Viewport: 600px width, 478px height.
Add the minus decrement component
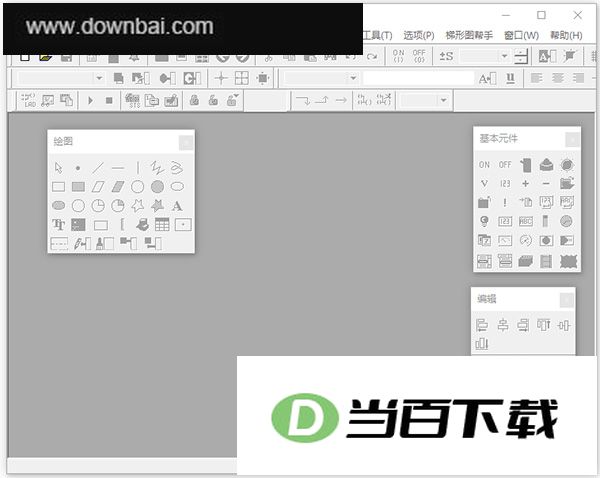pos(546,184)
